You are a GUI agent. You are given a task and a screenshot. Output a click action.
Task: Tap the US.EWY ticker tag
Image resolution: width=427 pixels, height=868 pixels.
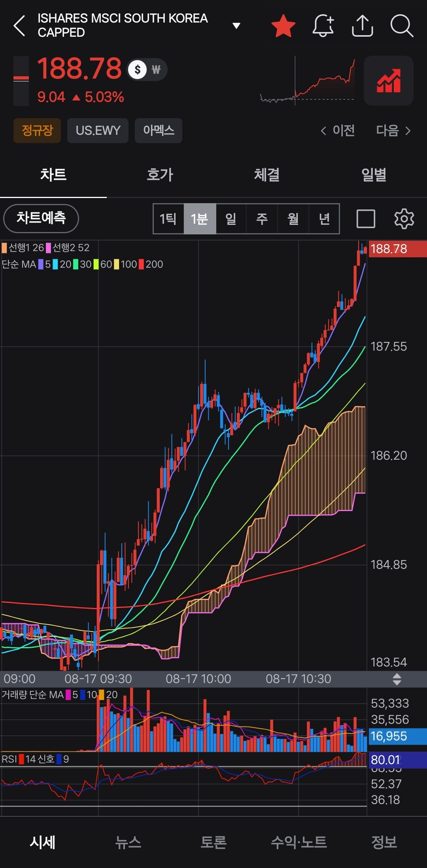[98, 130]
